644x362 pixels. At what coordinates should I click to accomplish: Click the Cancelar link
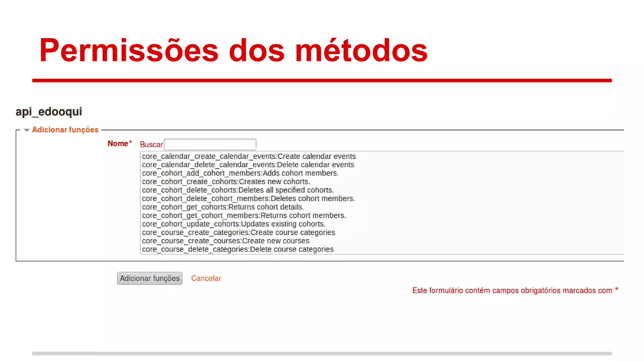click(206, 278)
